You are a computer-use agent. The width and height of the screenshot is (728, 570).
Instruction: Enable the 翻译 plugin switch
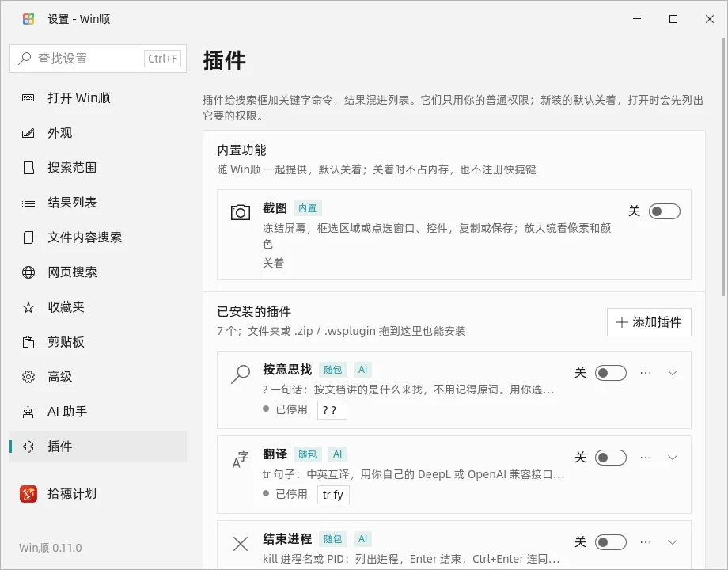(611, 458)
